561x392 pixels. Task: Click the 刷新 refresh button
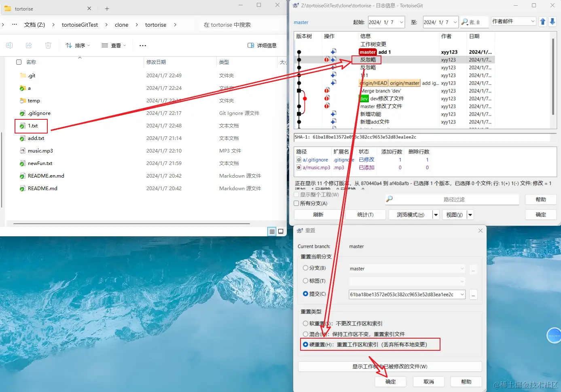click(x=318, y=215)
